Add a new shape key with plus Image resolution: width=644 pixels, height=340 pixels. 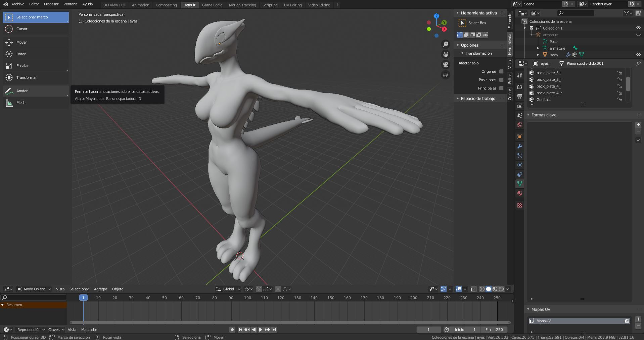pyautogui.click(x=638, y=125)
